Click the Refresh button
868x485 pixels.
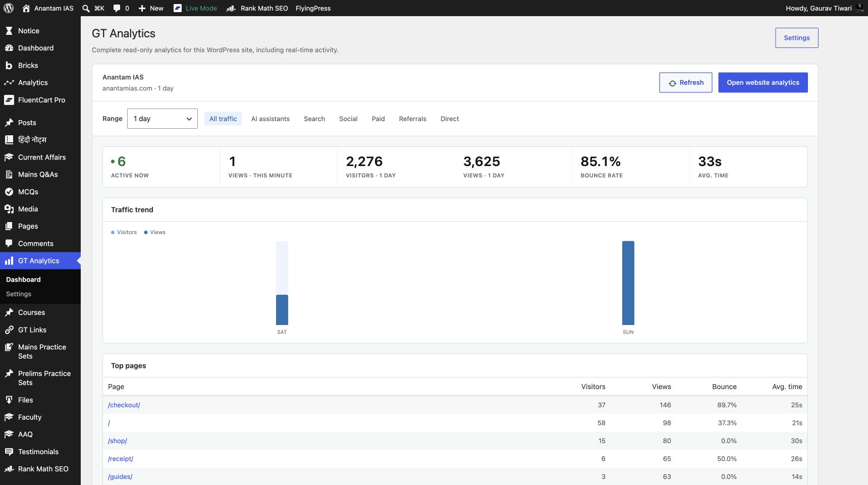[686, 83]
